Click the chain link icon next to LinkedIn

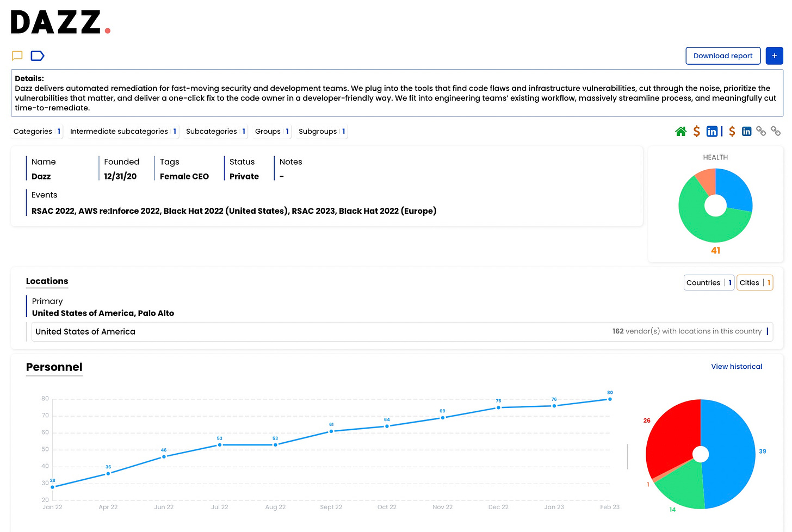(x=761, y=131)
